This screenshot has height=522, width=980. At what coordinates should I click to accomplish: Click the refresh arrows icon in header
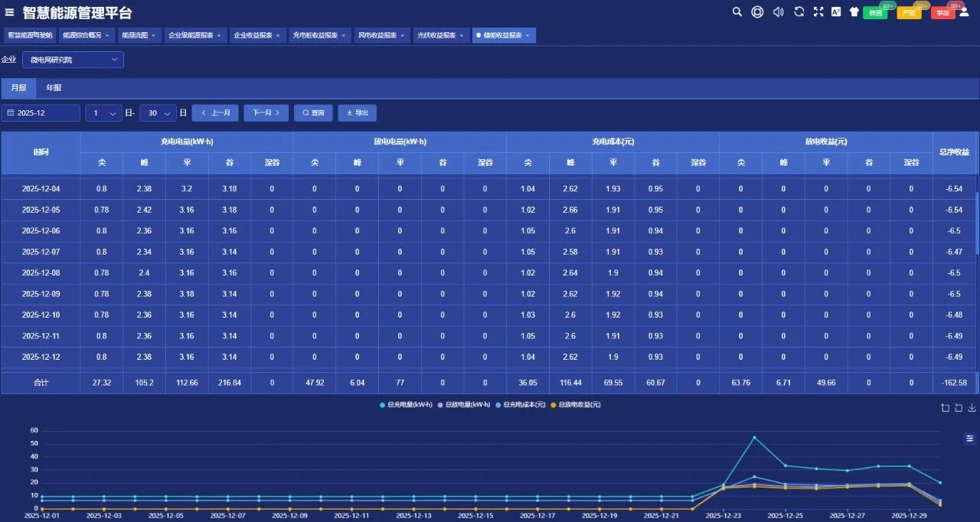799,11
